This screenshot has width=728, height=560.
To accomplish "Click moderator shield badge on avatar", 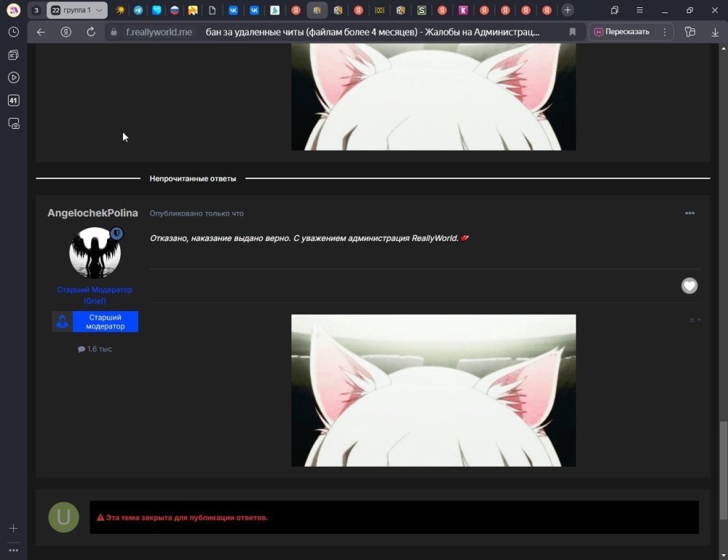I will click(x=117, y=233).
